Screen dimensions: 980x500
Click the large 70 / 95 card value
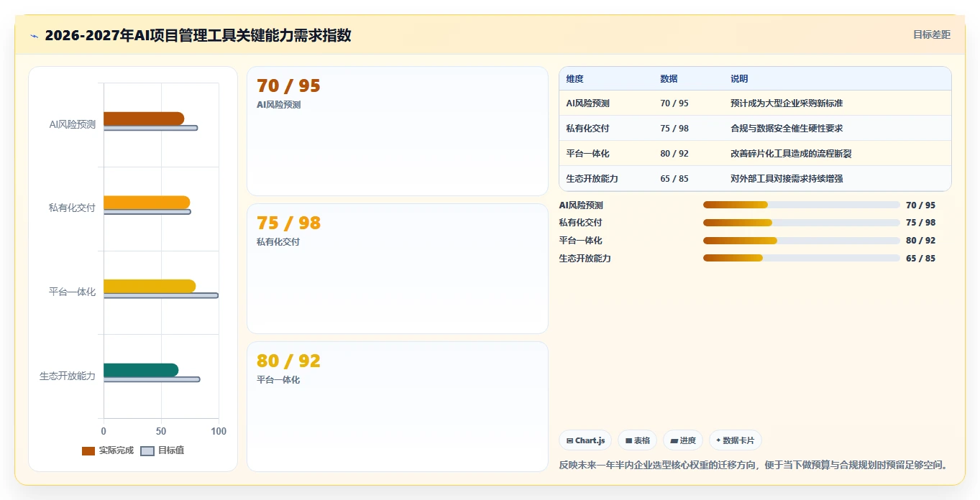point(288,86)
